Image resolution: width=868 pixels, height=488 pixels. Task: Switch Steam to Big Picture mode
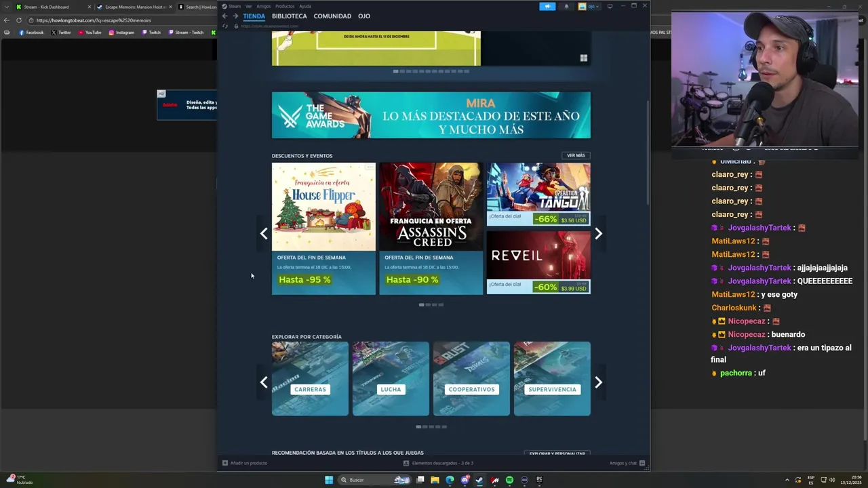pyautogui.click(x=610, y=6)
